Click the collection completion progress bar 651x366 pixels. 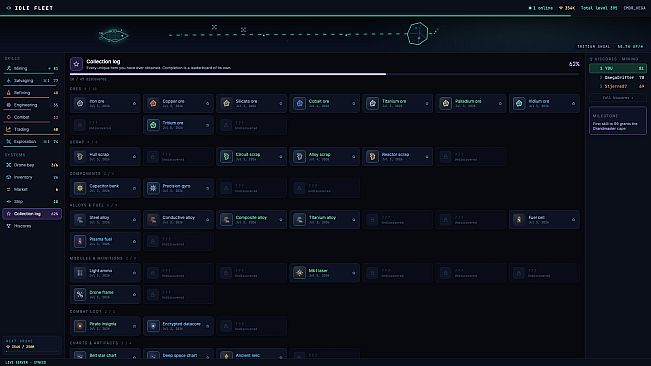[324, 74]
